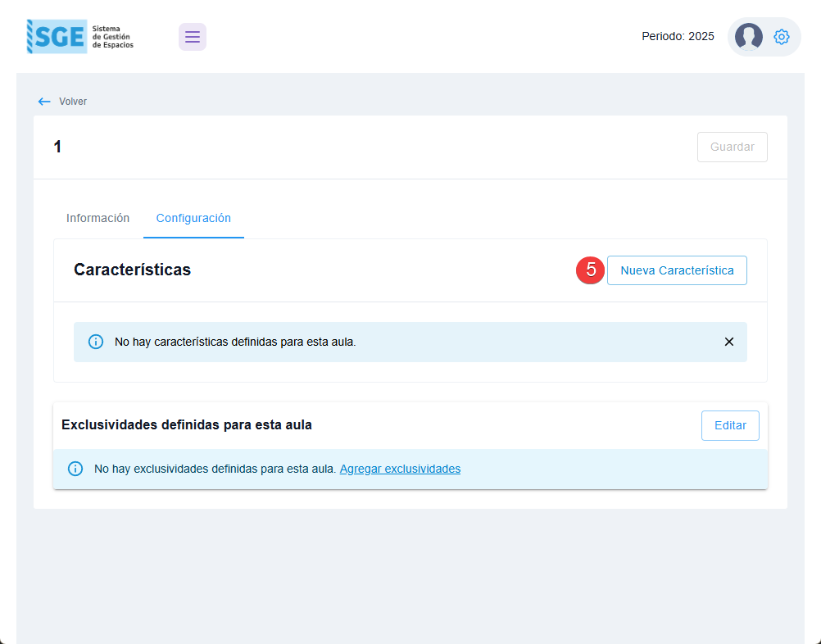Viewport: 821px width, 644px height.
Task: Follow the Agregar exclusividades link
Action: (x=400, y=469)
